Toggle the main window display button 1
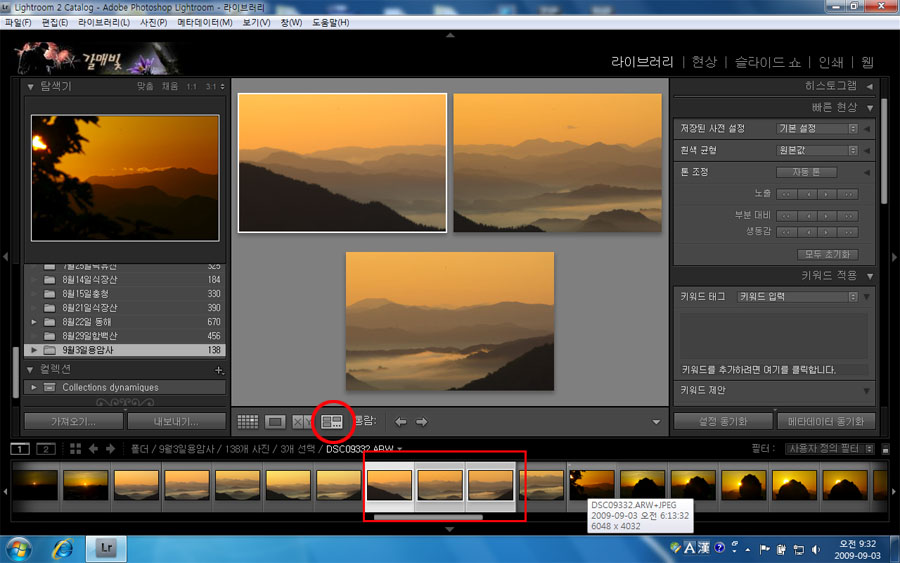The width and height of the screenshot is (900, 563). point(20,449)
